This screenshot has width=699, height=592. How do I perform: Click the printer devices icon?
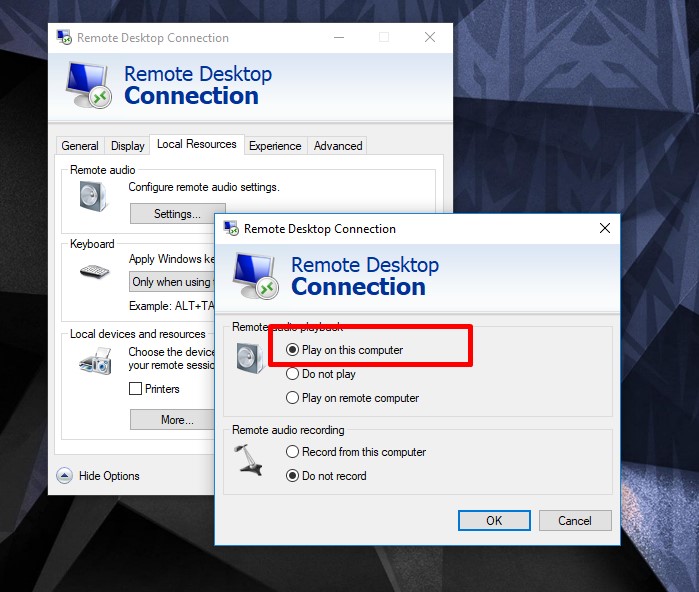[95, 362]
